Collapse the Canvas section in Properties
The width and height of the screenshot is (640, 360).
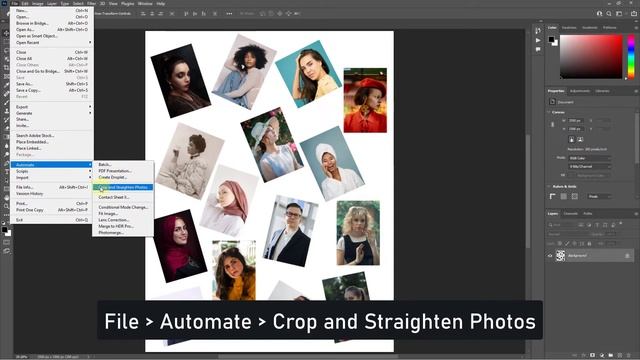548,112
